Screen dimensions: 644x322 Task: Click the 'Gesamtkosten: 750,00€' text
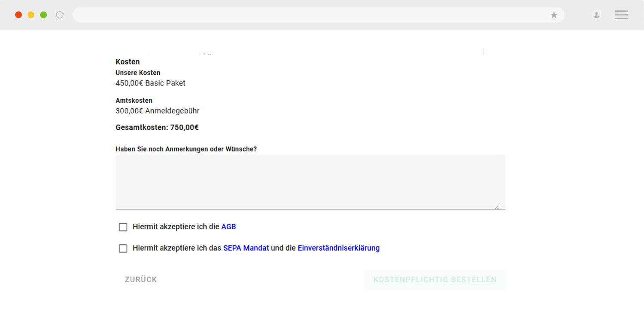coord(157,128)
